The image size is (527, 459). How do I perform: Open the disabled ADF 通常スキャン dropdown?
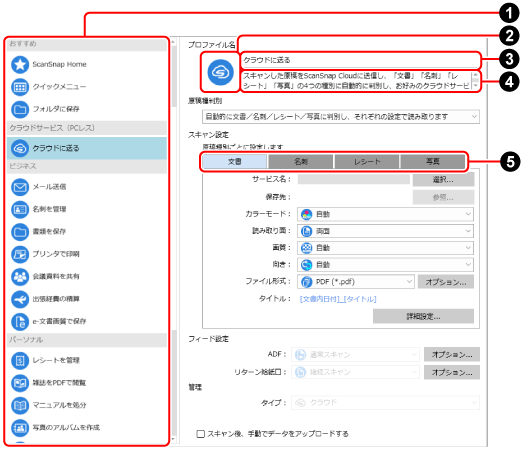coord(355,354)
